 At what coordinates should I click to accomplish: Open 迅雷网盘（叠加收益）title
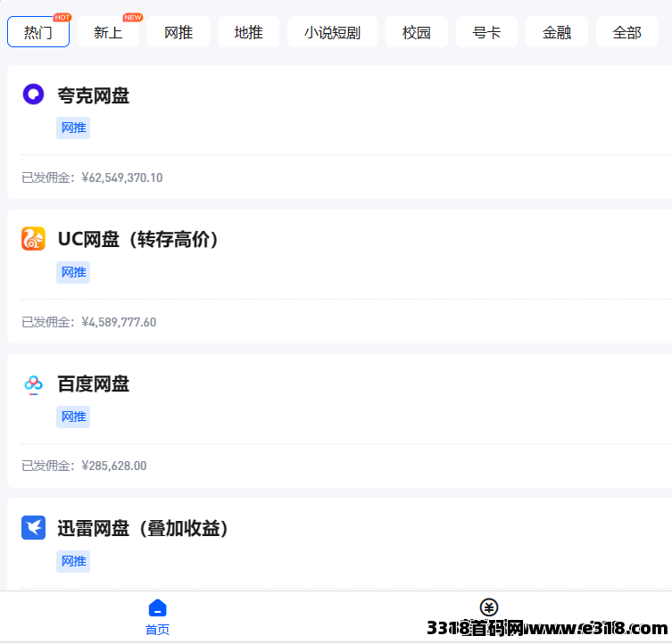143,528
